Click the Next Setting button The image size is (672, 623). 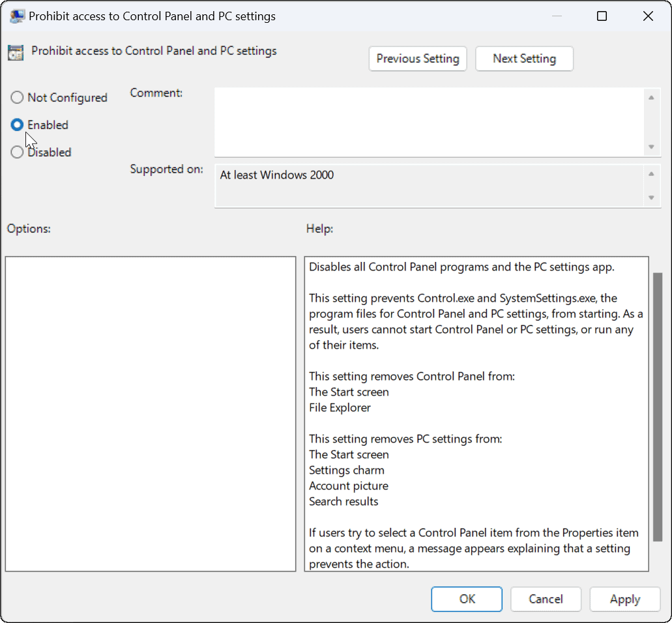click(524, 59)
